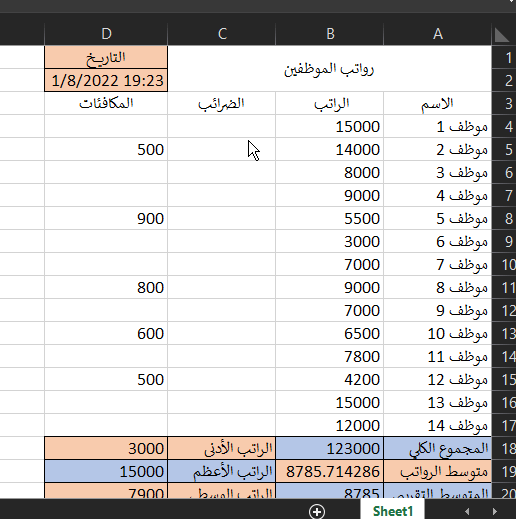Select maximum salary value 15000 in row 19

pos(106,471)
